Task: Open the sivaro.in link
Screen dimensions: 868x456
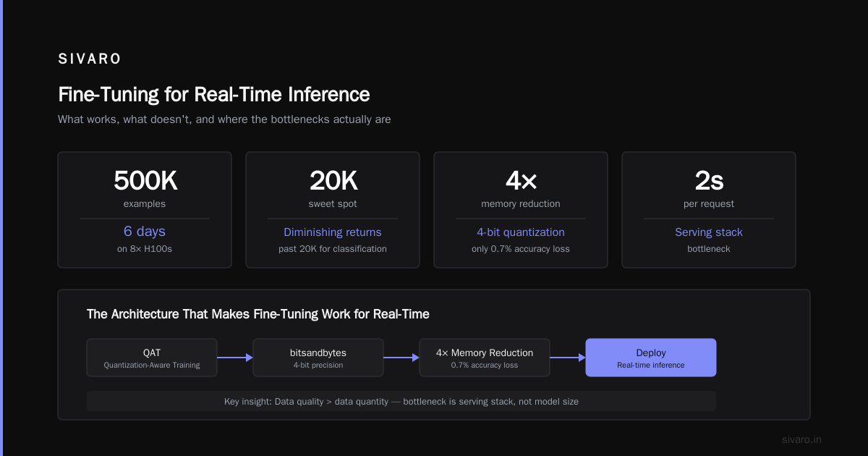Action: [x=802, y=439]
